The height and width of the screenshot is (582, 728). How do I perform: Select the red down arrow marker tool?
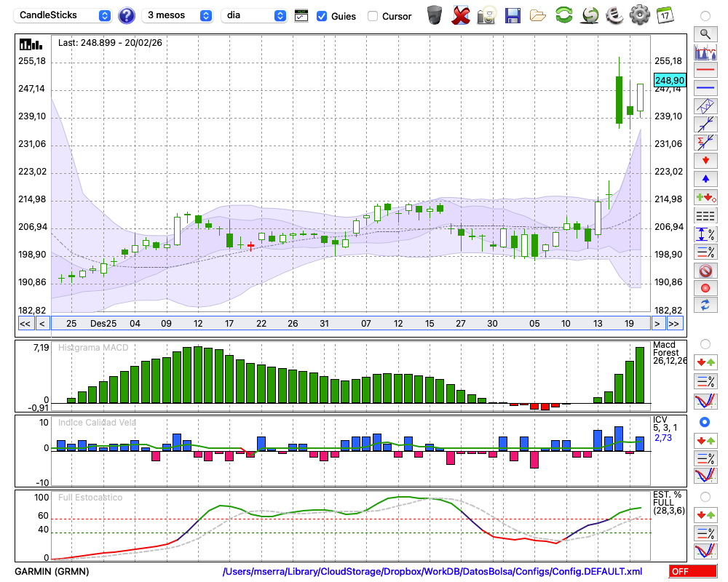(705, 161)
